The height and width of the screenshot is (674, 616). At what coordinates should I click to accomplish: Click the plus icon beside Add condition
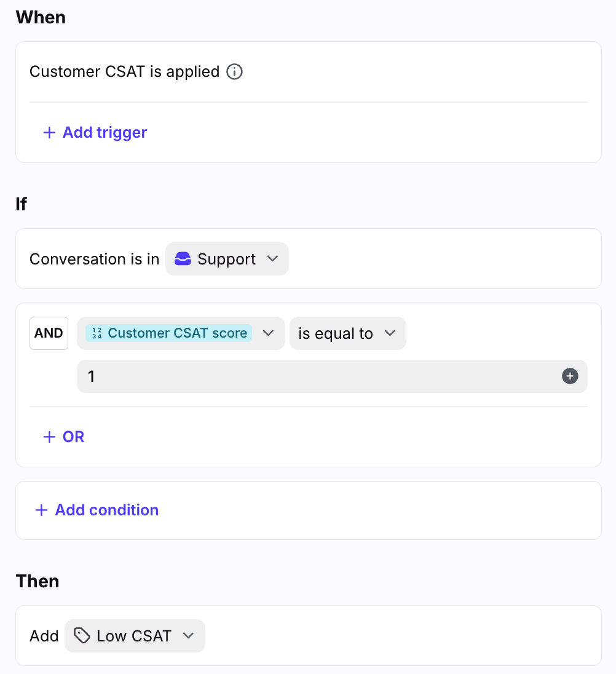coord(41,510)
